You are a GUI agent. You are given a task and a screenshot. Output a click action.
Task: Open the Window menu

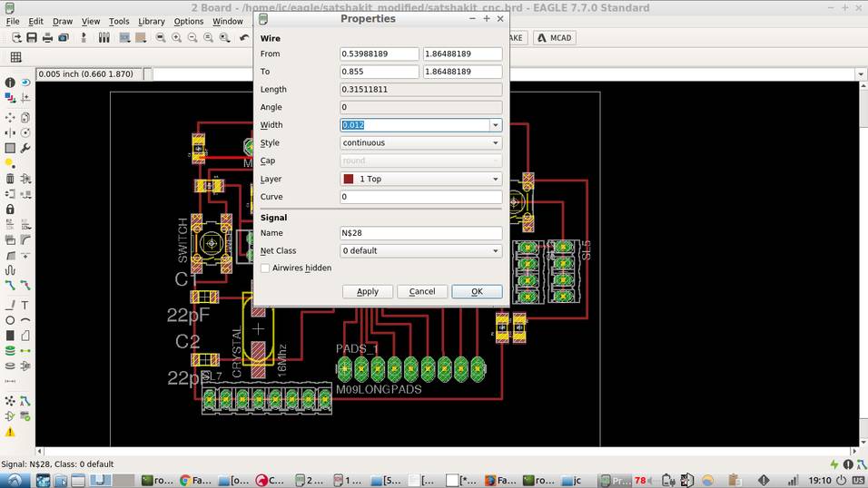[228, 21]
